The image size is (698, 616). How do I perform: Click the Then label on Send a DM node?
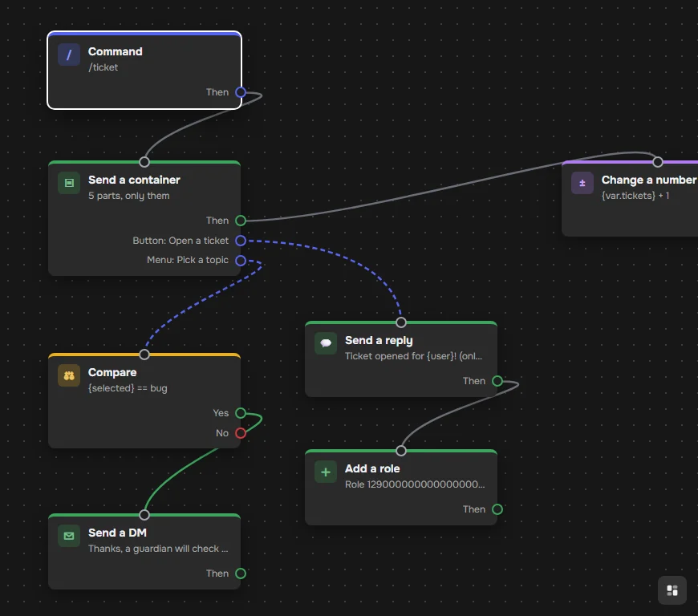(x=217, y=573)
